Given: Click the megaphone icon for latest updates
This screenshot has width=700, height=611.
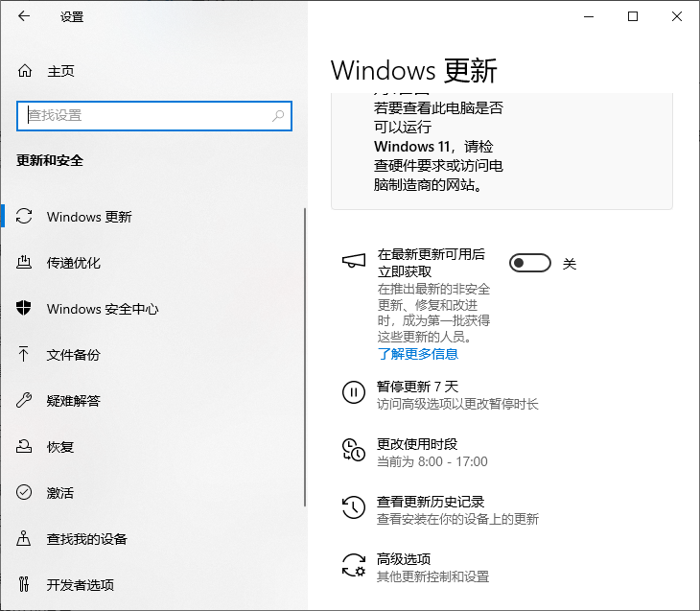Looking at the screenshot, I should [x=354, y=260].
